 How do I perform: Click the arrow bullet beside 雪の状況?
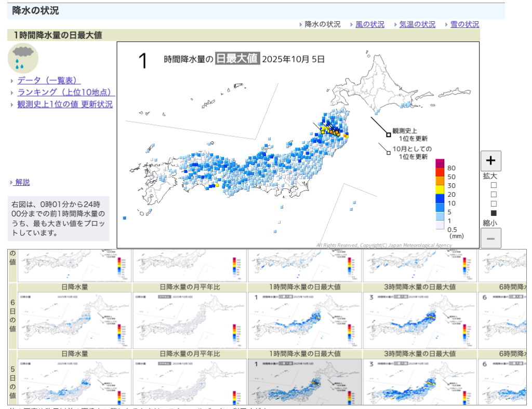coord(446,24)
